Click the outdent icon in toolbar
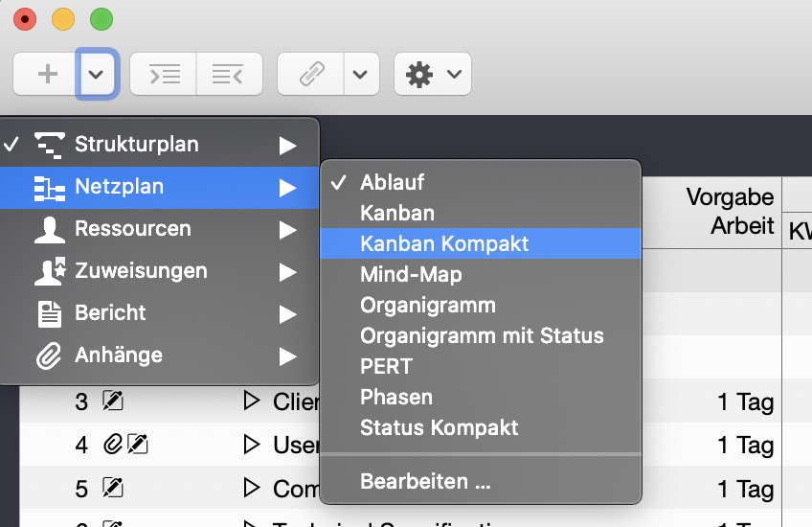The width and height of the screenshot is (812, 527). (x=227, y=75)
